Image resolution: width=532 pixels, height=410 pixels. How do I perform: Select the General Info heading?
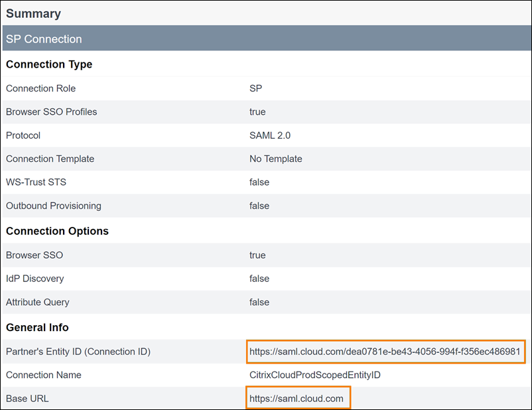37,328
